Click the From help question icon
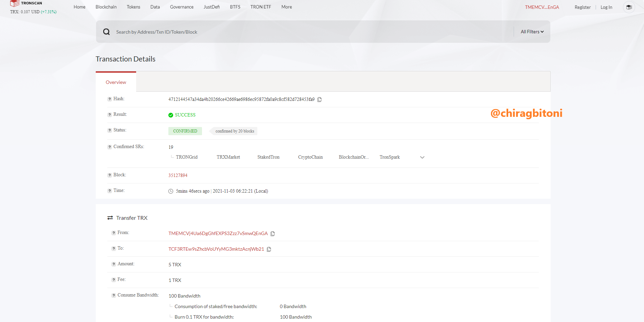The height and width of the screenshot is (322, 644). pyautogui.click(x=113, y=233)
